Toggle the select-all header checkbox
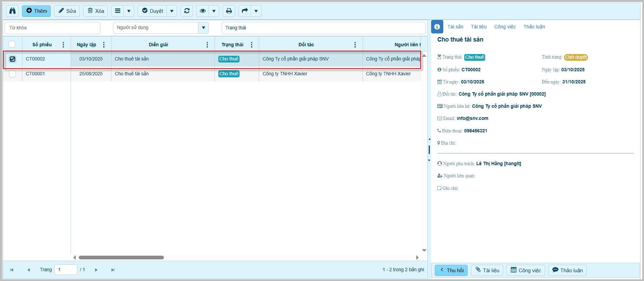Viewport: 644px width, 281px height. [12, 44]
